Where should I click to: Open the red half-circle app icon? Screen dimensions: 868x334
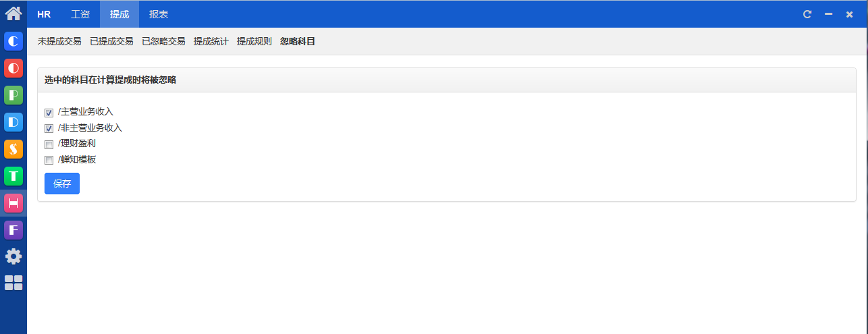[x=13, y=68]
